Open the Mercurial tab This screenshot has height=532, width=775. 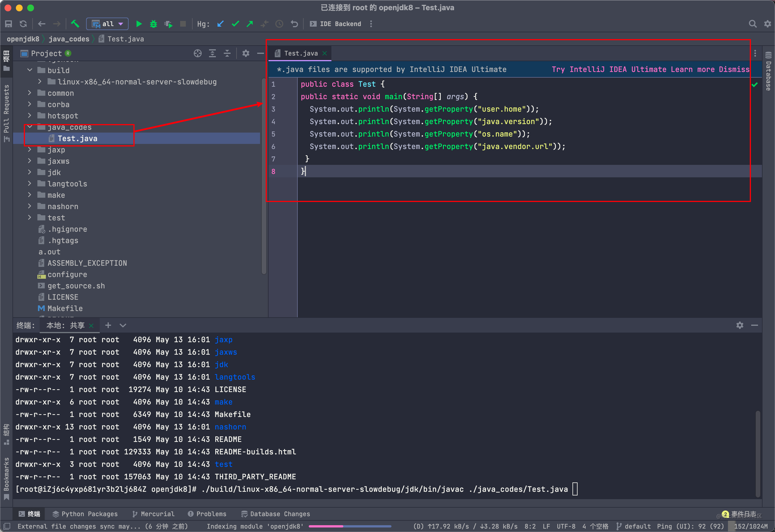(x=154, y=514)
